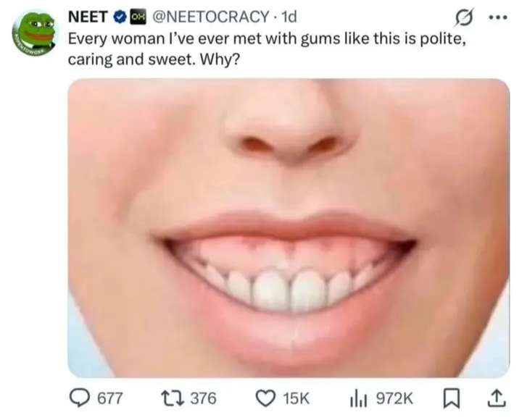Click the affiliate badge beside the verified checkmark
The image size is (522, 420).
(x=137, y=17)
